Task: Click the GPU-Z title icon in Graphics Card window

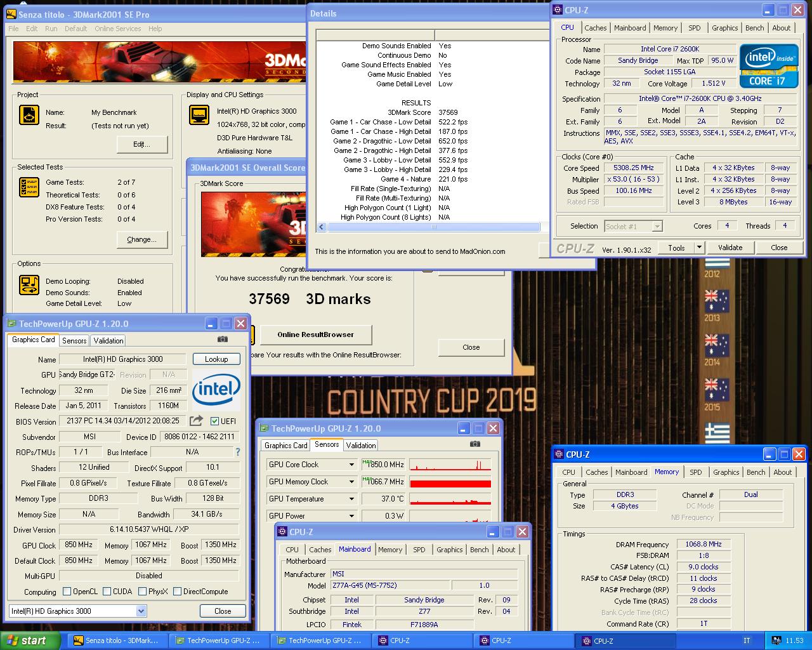Action: [x=11, y=324]
